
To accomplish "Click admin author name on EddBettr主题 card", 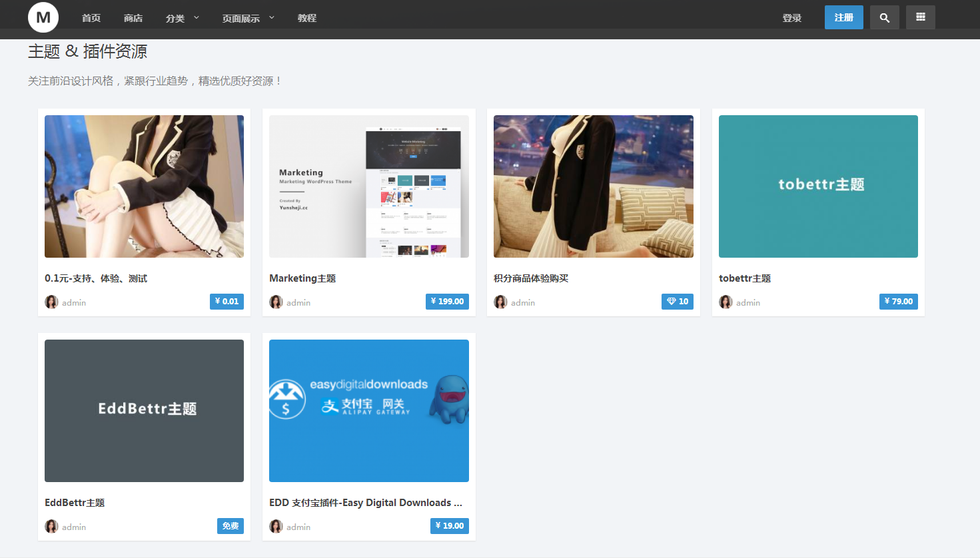I will [74, 527].
